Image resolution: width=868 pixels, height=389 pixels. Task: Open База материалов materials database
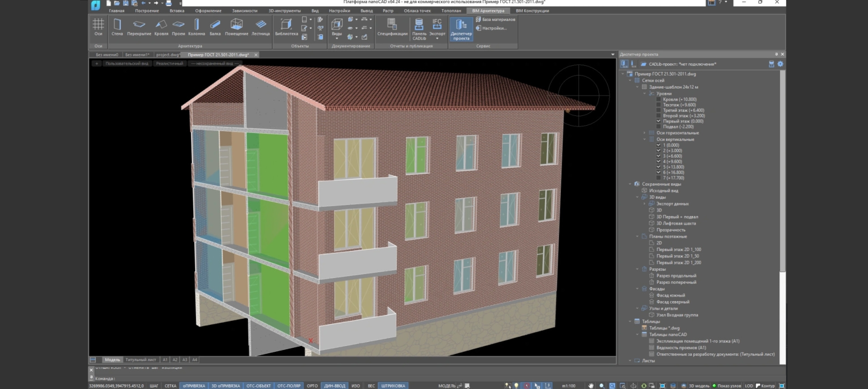(496, 20)
